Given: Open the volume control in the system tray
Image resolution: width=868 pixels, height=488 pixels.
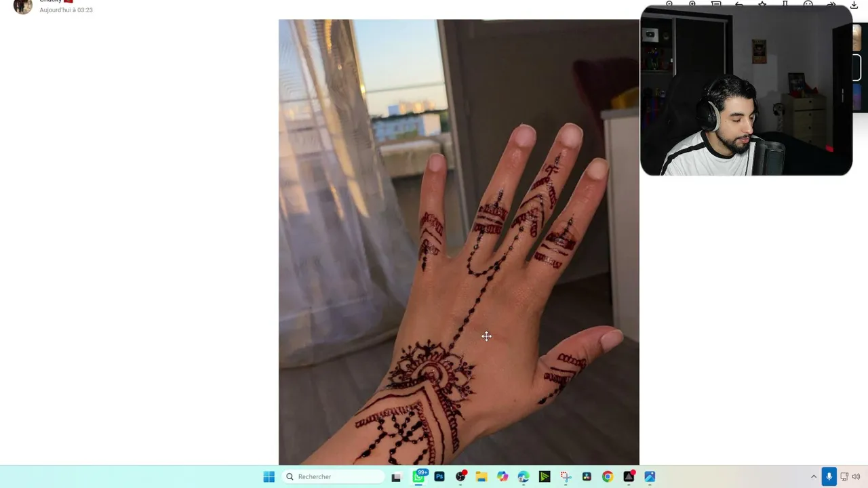Looking at the screenshot, I should click(856, 476).
